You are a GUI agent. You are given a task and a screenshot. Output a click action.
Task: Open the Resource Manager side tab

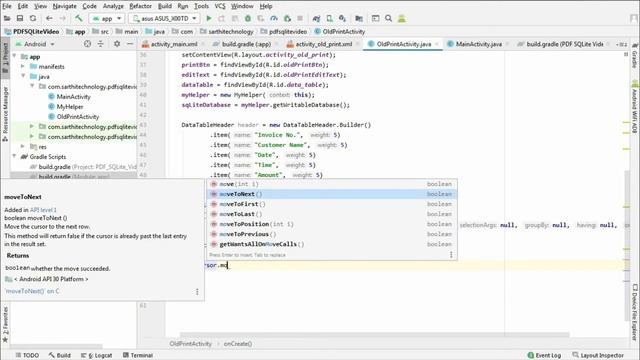5,114
